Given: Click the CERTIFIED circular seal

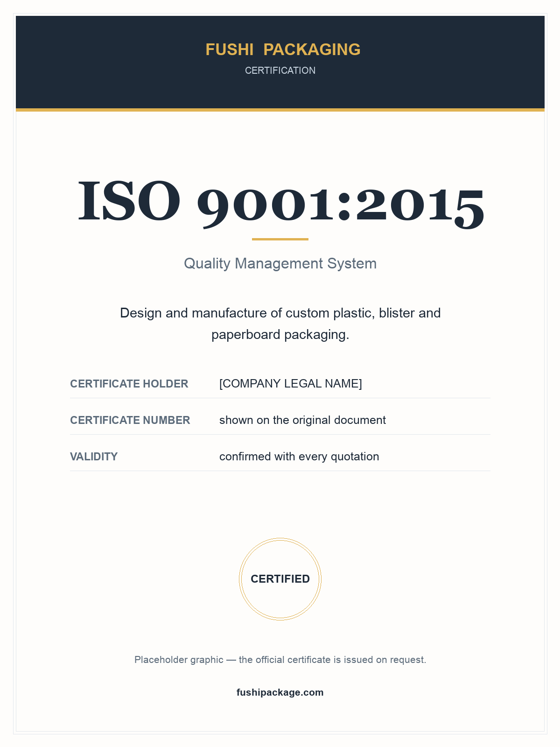Looking at the screenshot, I should 280,579.
